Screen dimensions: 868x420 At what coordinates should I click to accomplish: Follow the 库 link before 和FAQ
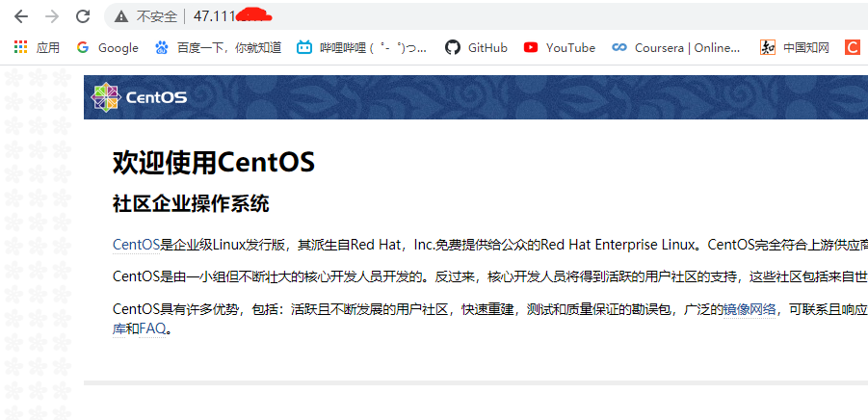pyautogui.click(x=119, y=329)
